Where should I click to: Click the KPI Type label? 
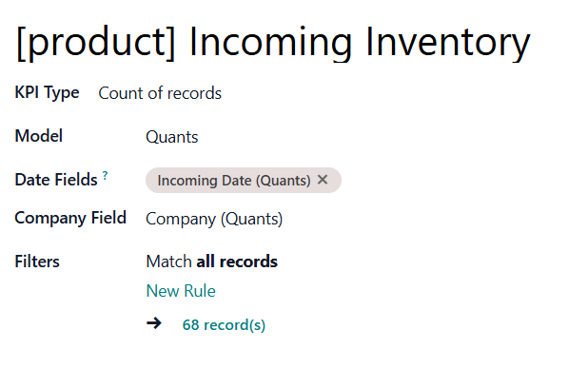(48, 93)
